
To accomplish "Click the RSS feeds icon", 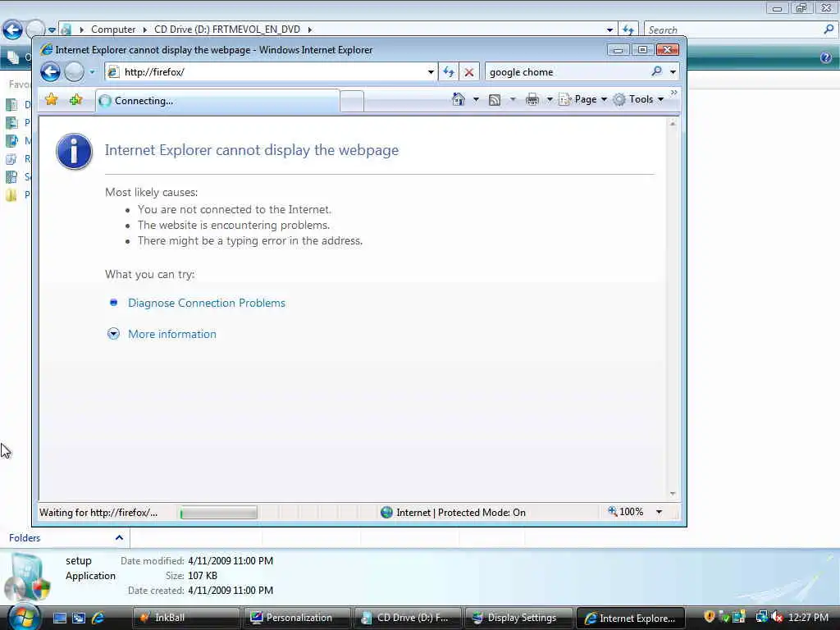I will (495, 99).
